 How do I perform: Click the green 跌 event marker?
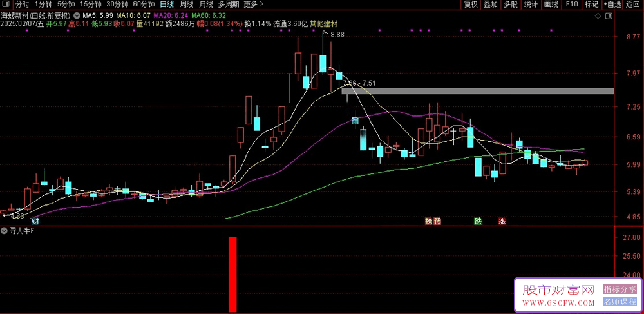(478, 221)
